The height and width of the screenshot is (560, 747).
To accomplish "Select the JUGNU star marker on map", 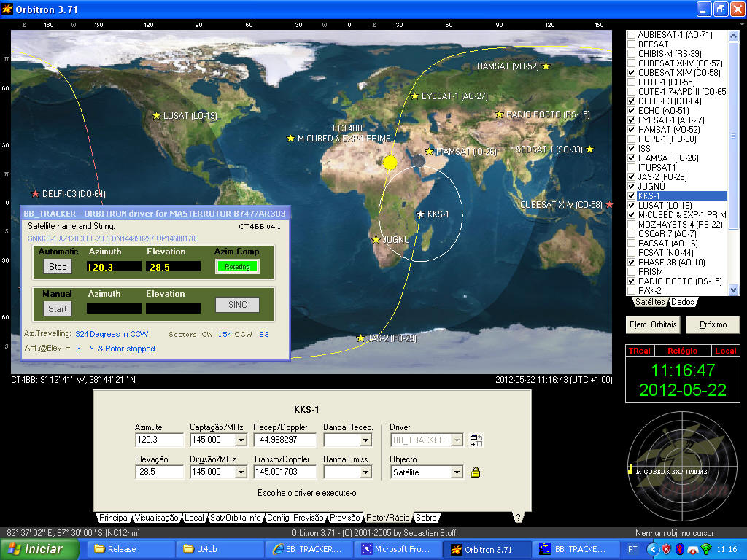I will 376,239.
